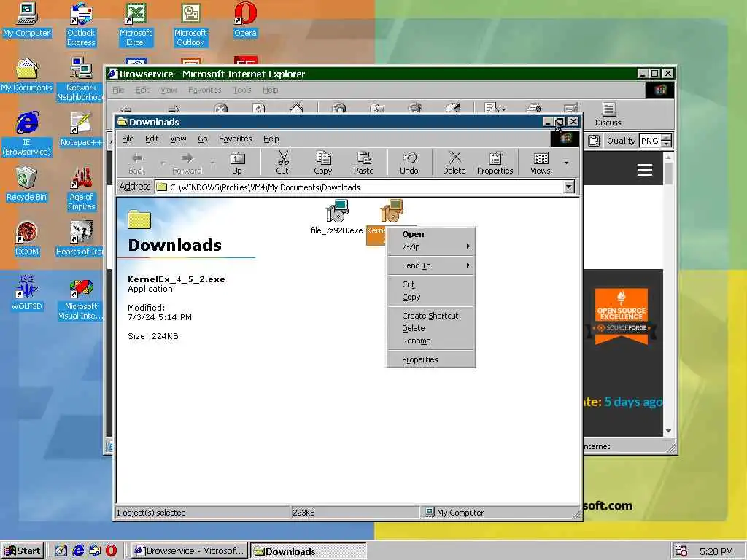Open Network Neighborhood icon
Image resolution: width=747 pixels, height=560 pixels.
click(81, 79)
